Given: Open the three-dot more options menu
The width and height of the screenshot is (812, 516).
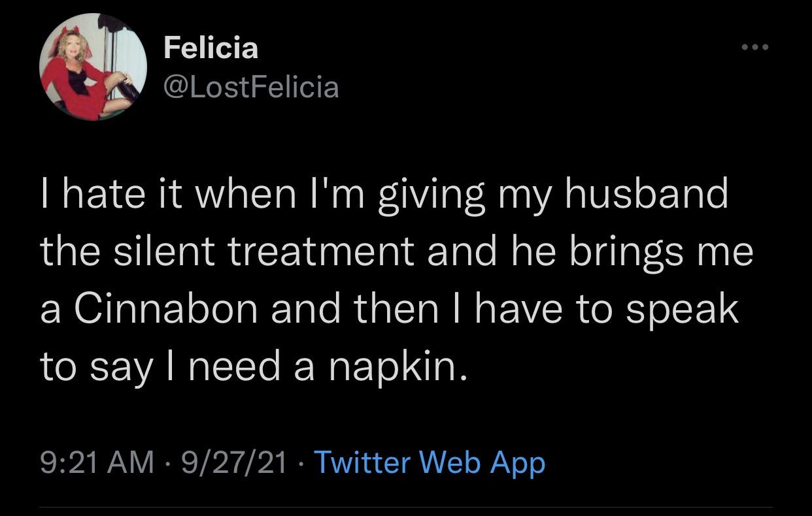Looking at the screenshot, I should 754,47.
